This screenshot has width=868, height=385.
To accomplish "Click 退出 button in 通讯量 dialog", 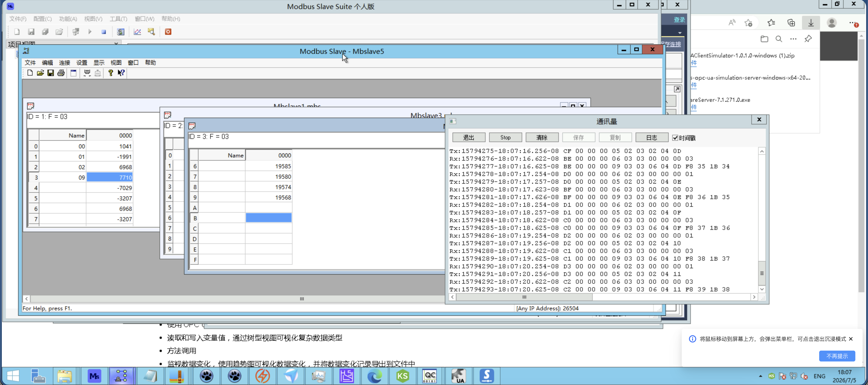I will point(469,138).
